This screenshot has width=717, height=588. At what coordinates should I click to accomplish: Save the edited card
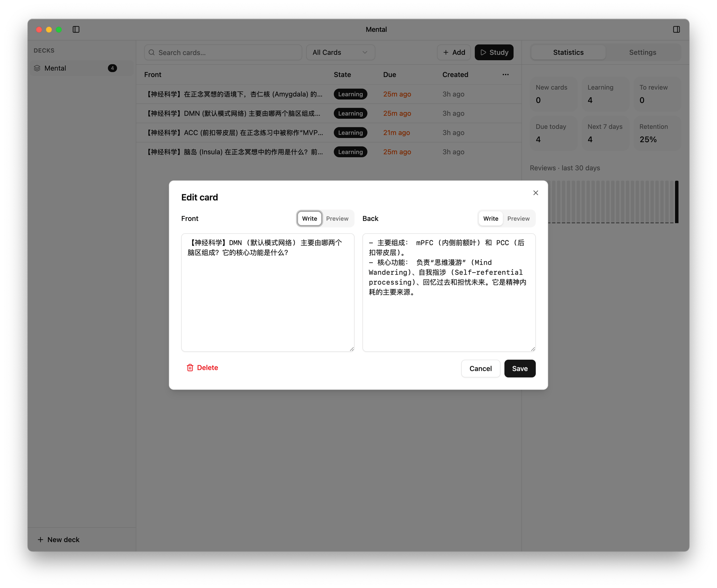click(x=520, y=368)
